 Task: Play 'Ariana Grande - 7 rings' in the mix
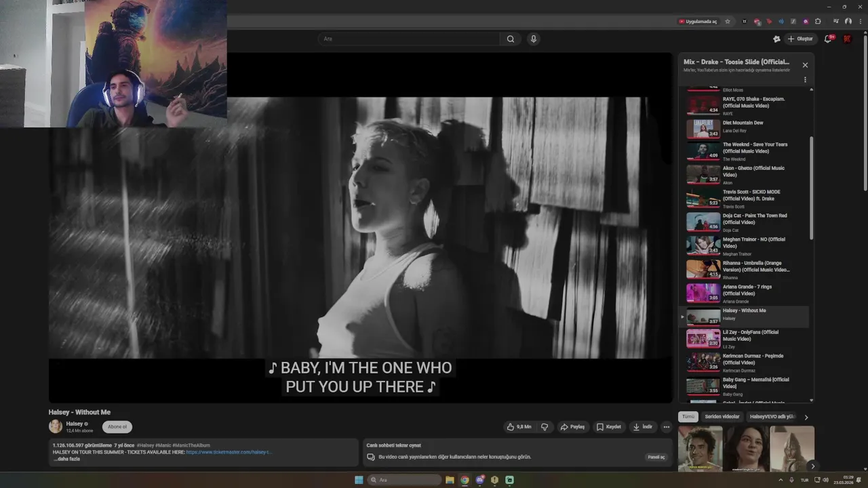click(x=747, y=293)
